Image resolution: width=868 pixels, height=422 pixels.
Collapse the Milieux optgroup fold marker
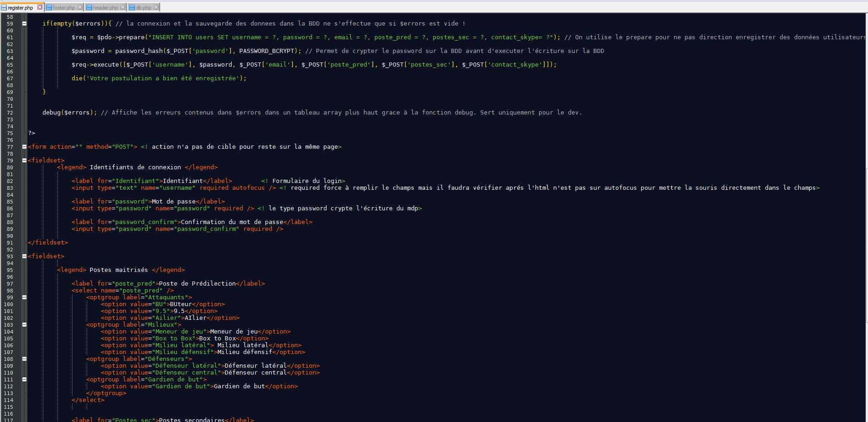pyautogui.click(x=24, y=324)
